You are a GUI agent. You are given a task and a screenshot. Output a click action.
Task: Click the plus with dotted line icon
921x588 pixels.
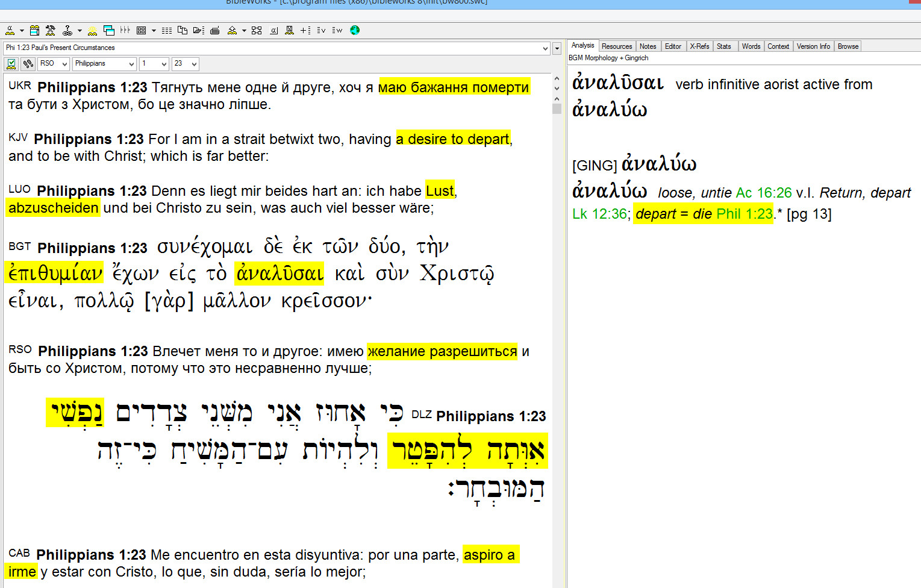point(305,30)
